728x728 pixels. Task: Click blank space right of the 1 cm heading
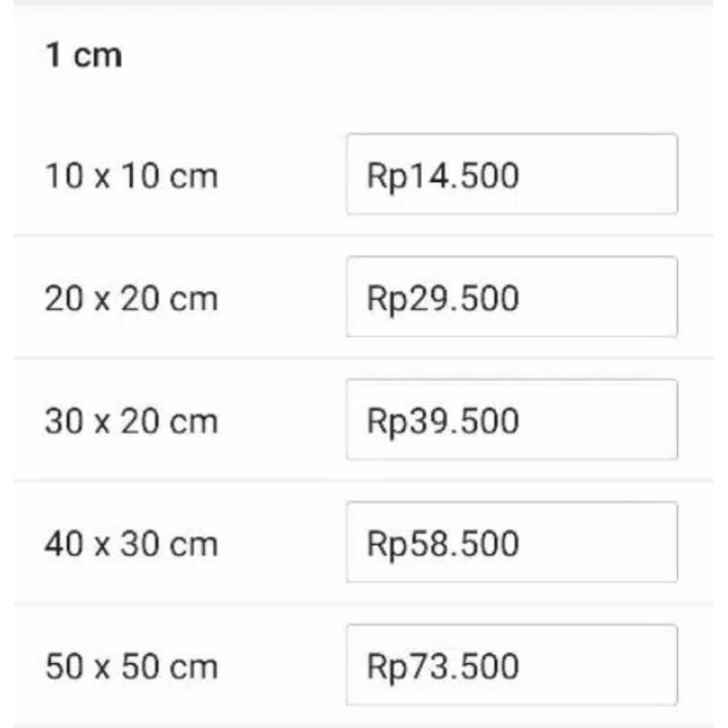(x=409, y=56)
